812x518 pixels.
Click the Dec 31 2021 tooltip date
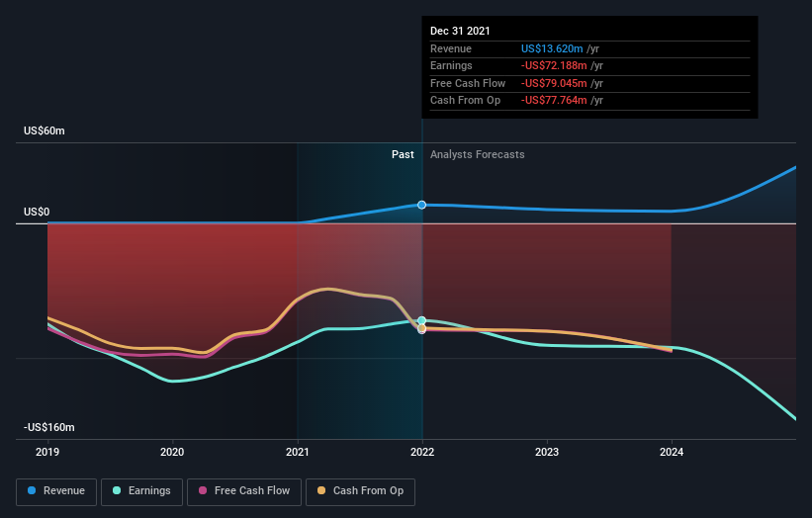[x=460, y=31]
